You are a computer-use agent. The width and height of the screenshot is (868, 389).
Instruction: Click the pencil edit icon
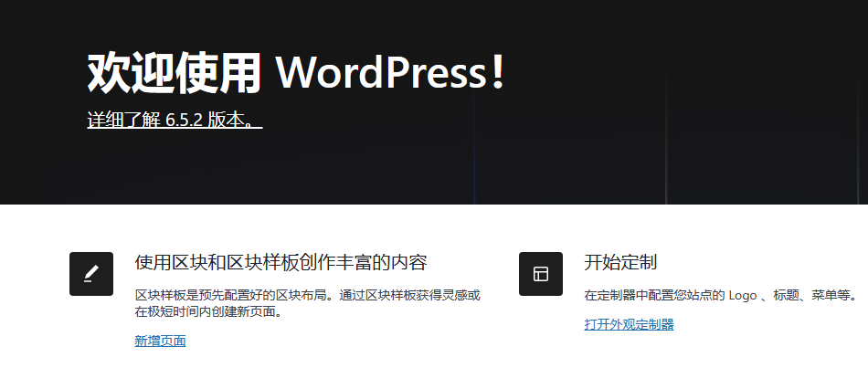coord(91,274)
